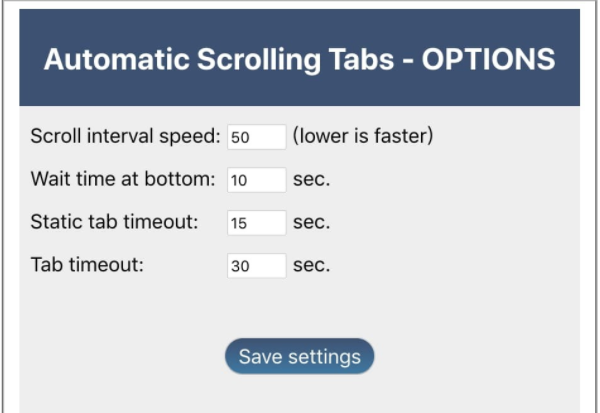
Task: Click the "Tab timeout:" label text
Action: tap(87, 264)
